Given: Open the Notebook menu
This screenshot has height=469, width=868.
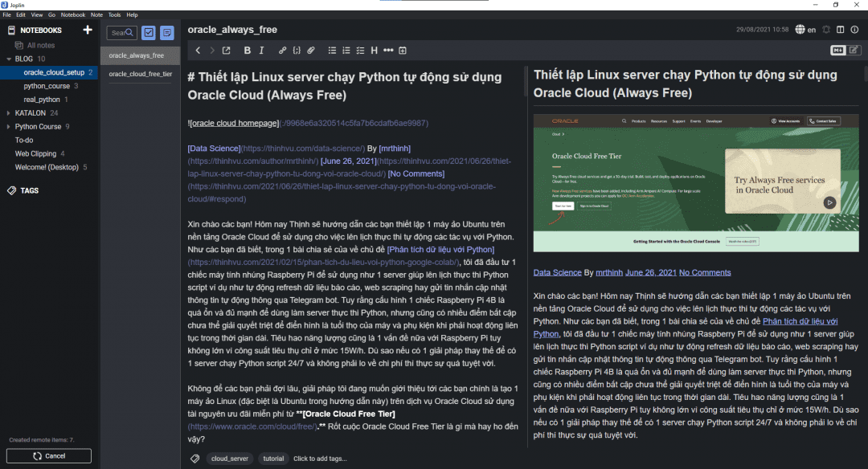Looking at the screenshot, I should tap(72, 14).
